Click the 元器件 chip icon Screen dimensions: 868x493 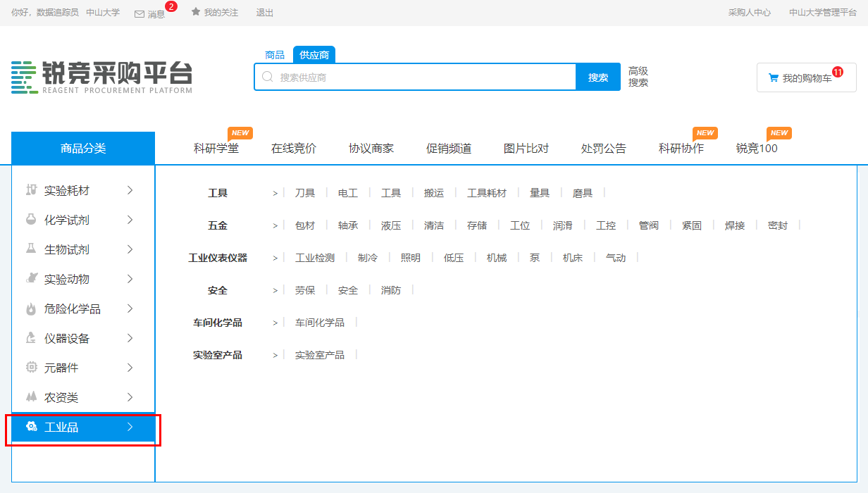coord(31,368)
